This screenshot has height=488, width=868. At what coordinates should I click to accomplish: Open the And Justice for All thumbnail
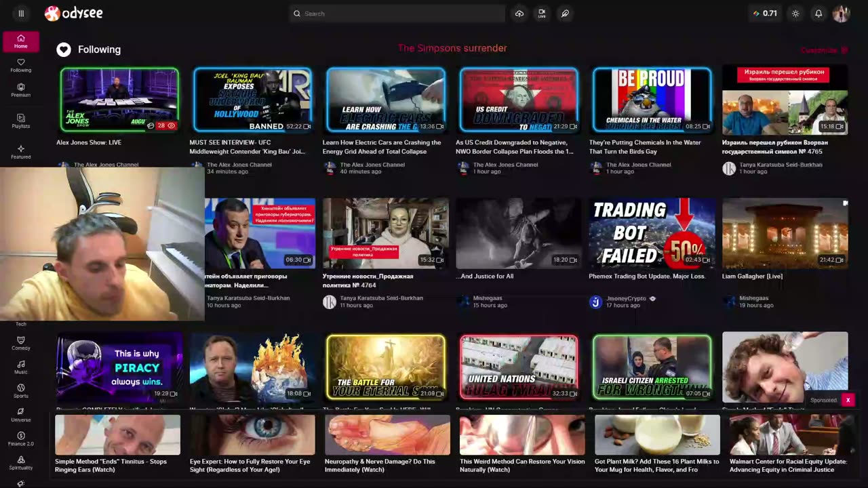coord(519,233)
